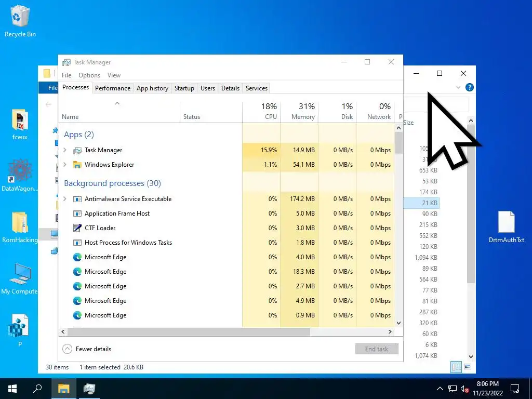Switch to the Details tab
532x399 pixels.
coord(230,88)
